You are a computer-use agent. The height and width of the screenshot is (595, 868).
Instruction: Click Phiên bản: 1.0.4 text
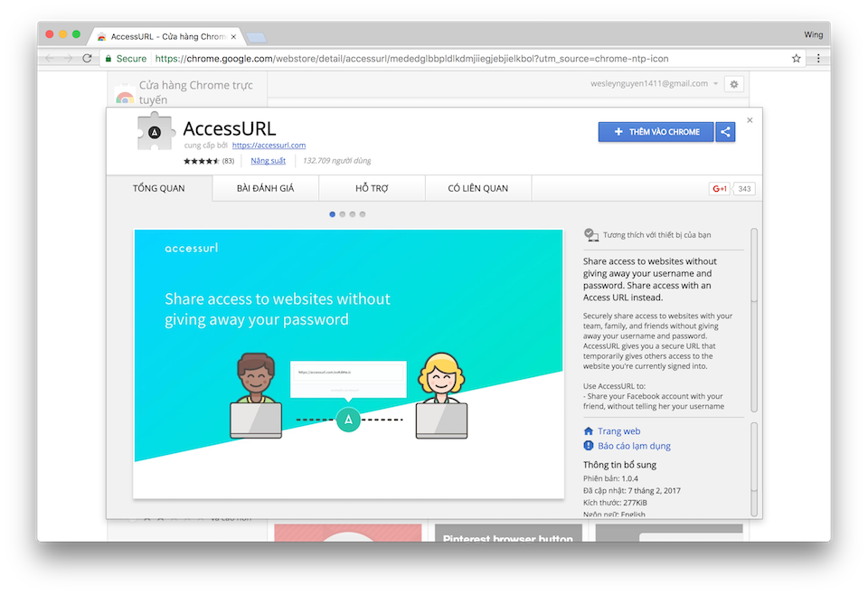click(x=610, y=478)
